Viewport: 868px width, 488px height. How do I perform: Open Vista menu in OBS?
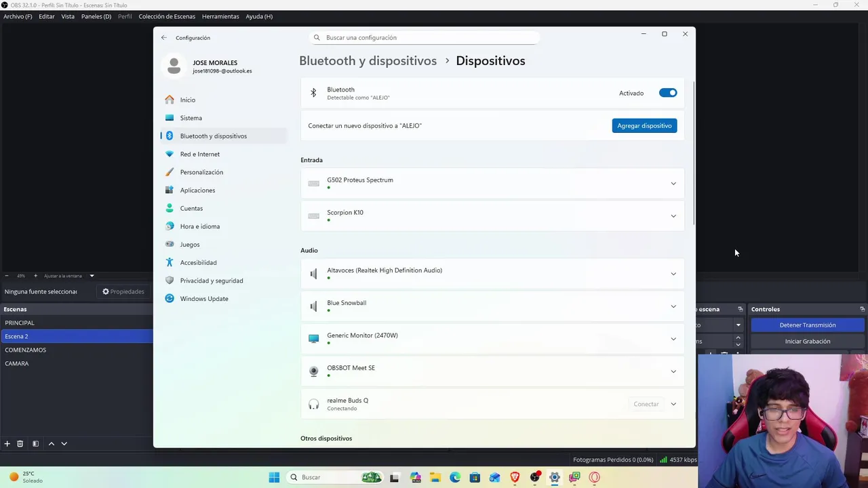68,16
